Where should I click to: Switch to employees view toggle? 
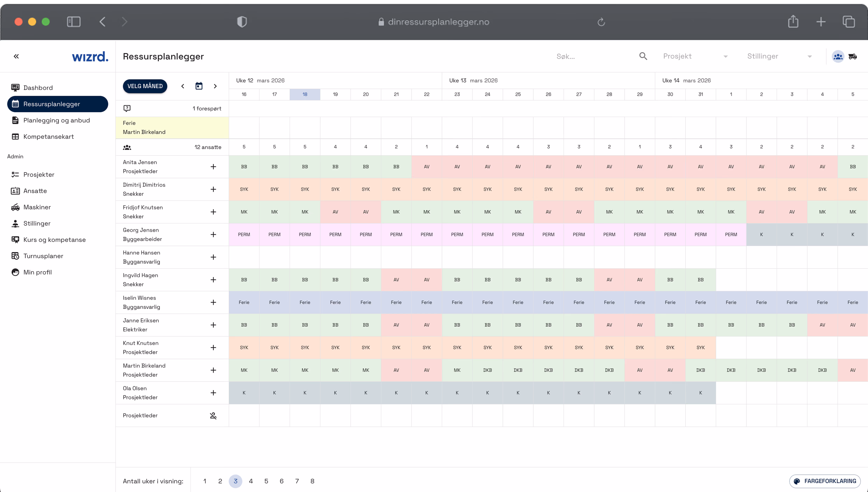pos(838,57)
